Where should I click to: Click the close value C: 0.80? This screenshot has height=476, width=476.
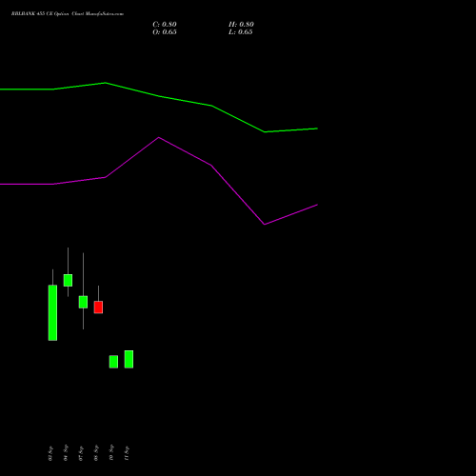pyautogui.click(x=165, y=25)
